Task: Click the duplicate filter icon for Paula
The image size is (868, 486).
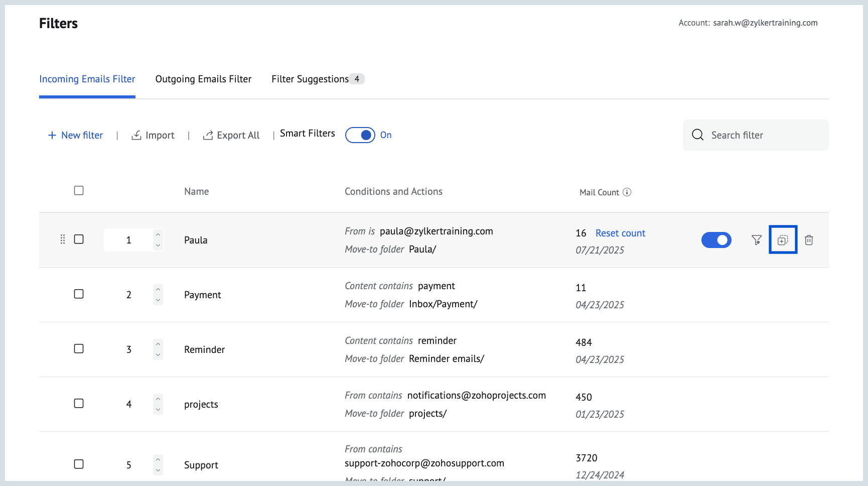Action: pyautogui.click(x=783, y=240)
